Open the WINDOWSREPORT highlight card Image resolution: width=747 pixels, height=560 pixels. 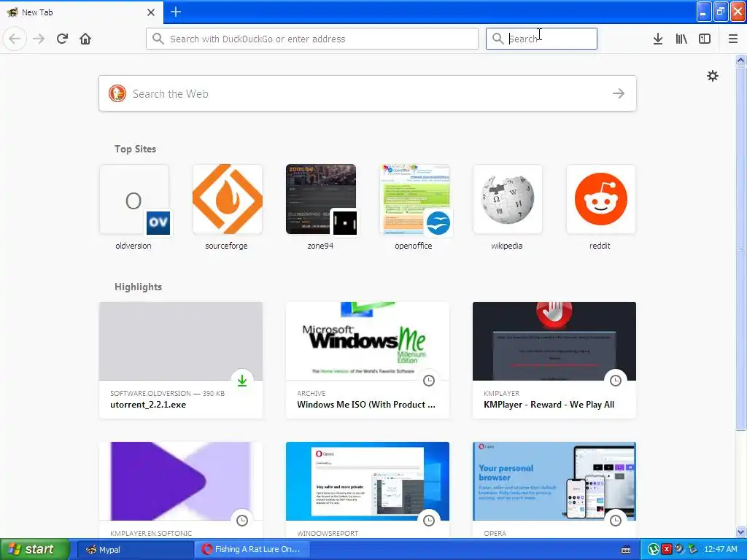click(x=368, y=490)
